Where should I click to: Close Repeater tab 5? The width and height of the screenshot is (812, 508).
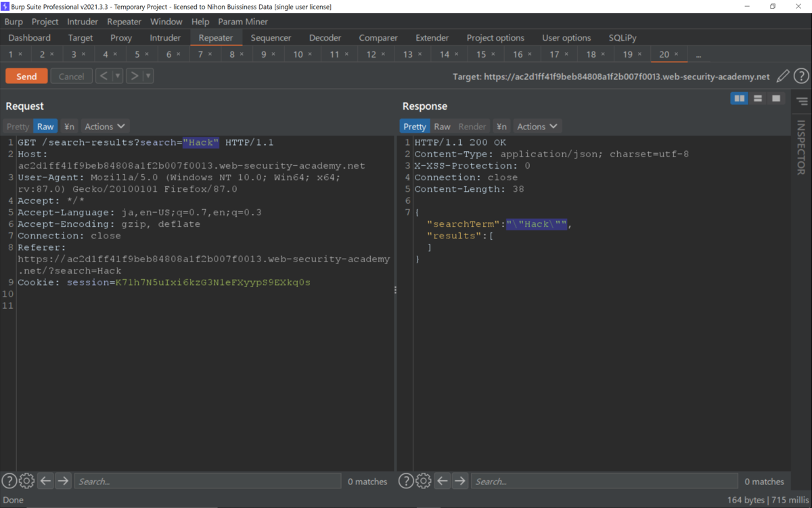tap(147, 54)
